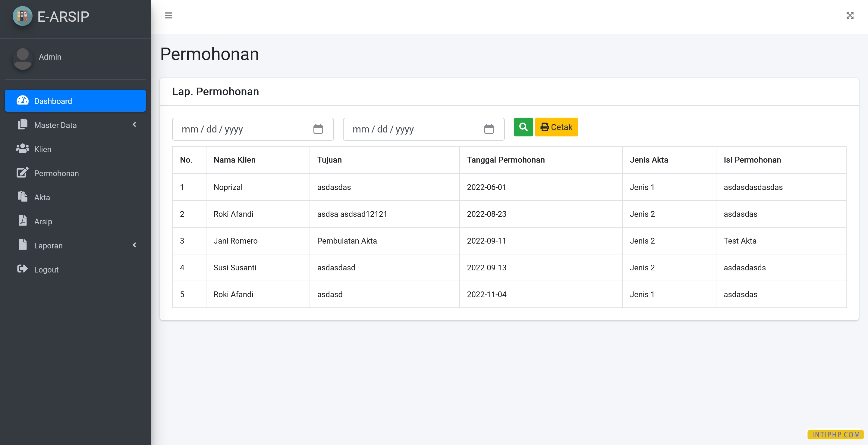Click the Klien users group icon
Image resolution: width=868 pixels, height=445 pixels.
pos(23,149)
